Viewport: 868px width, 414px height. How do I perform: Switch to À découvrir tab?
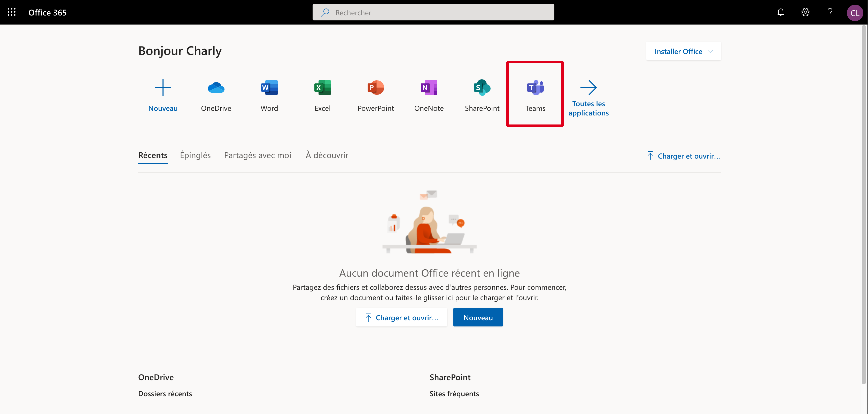click(327, 155)
